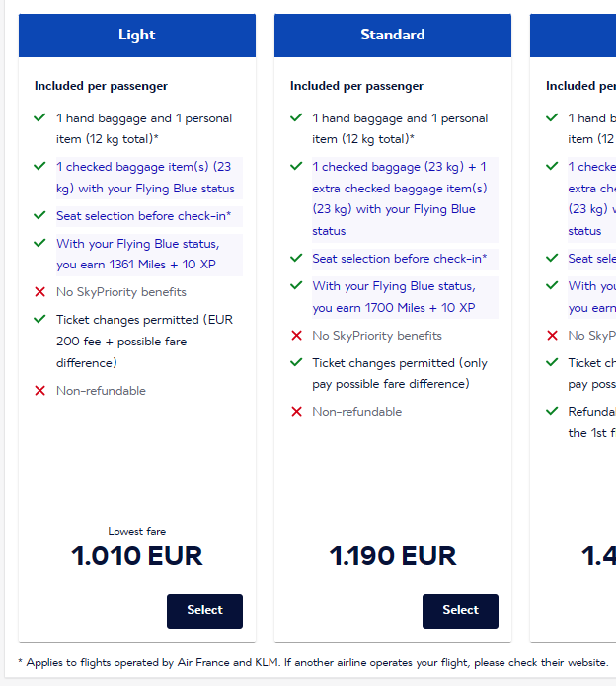Click check icon beside Standard 1700 Miles
Screen dimensions: 616x686
[296, 286]
